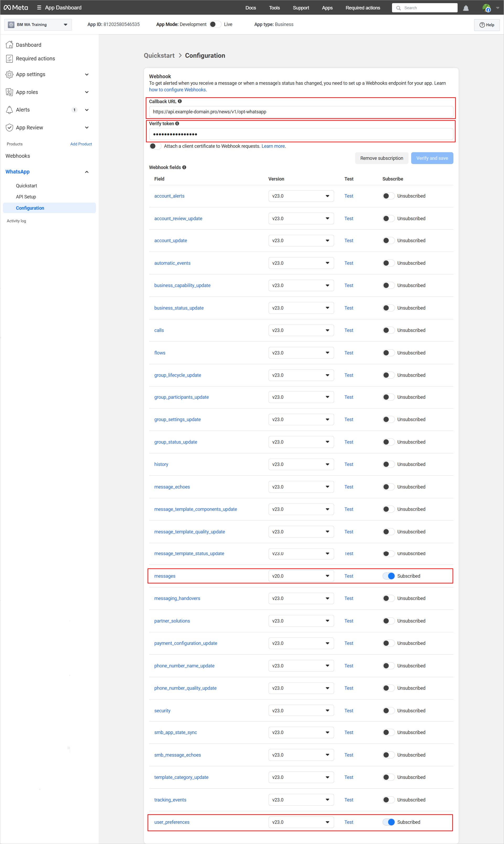Open the hamburger menu next to App Dashboard
This screenshot has height=844, width=504.
pos(39,7)
